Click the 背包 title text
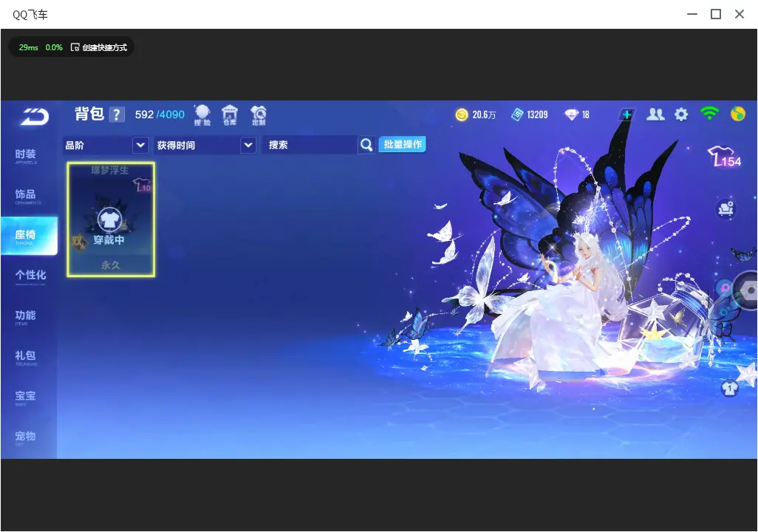The height and width of the screenshot is (532, 758). pyautogui.click(x=89, y=114)
